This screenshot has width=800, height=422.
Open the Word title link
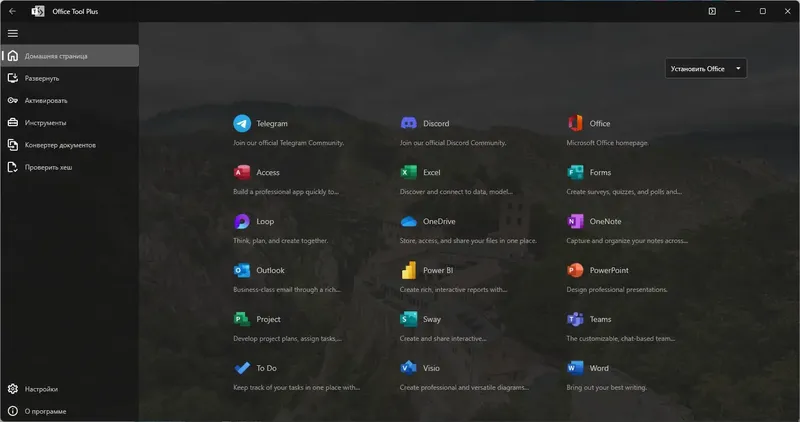click(x=599, y=368)
